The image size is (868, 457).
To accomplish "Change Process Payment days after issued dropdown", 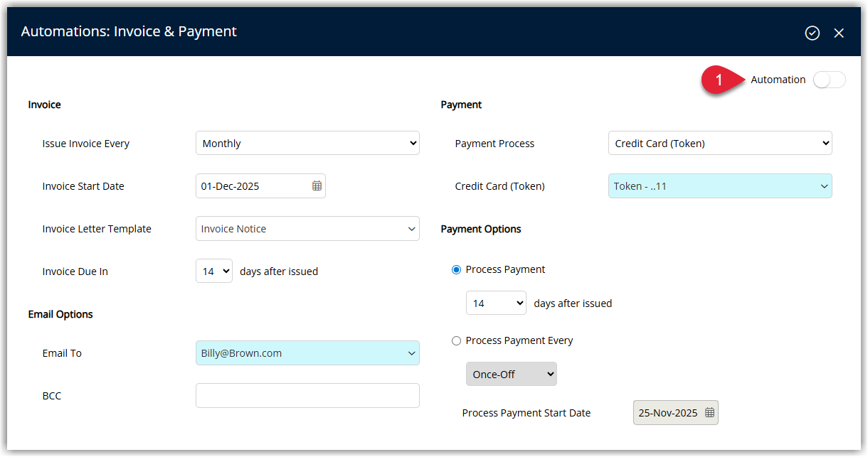I will [x=496, y=303].
